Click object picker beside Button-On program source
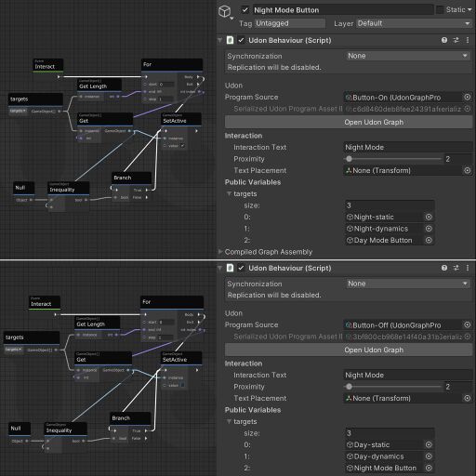 tap(467, 98)
